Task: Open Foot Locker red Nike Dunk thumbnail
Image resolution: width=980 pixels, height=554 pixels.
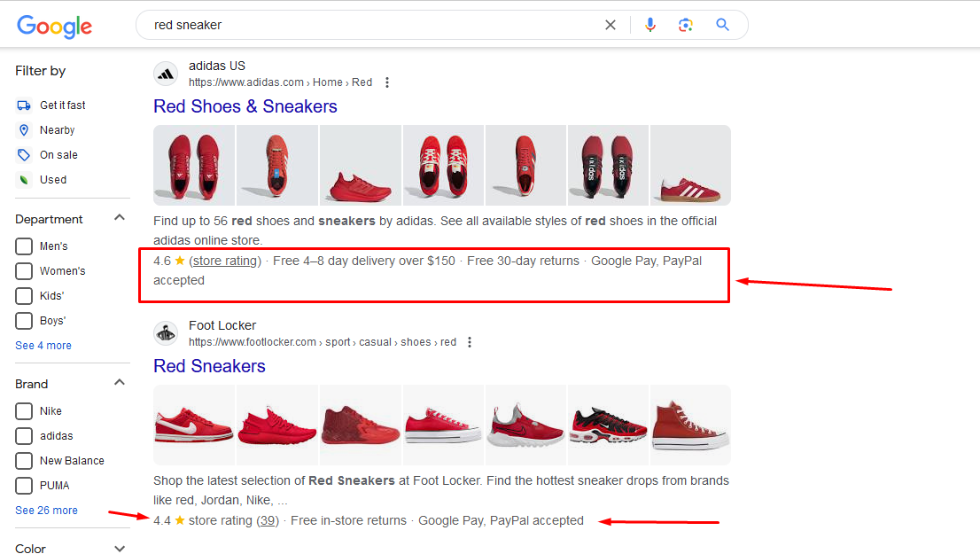Action: click(x=194, y=425)
